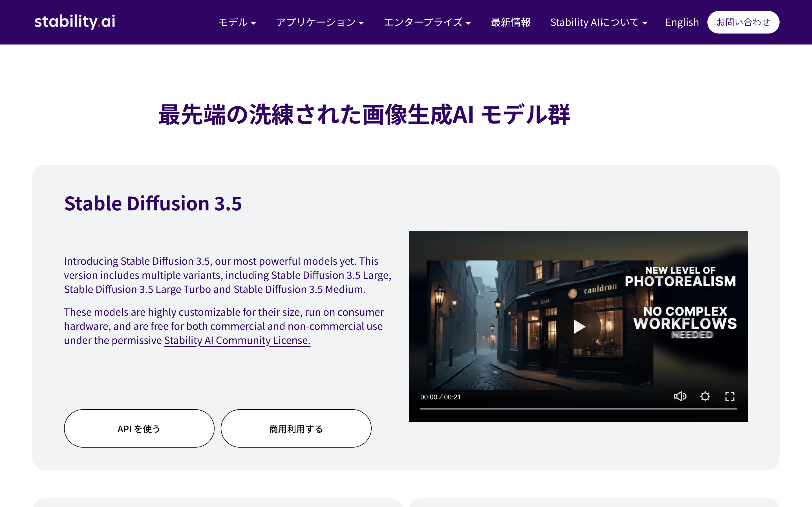Open the Stability AIについて dropdown

(x=598, y=23)
